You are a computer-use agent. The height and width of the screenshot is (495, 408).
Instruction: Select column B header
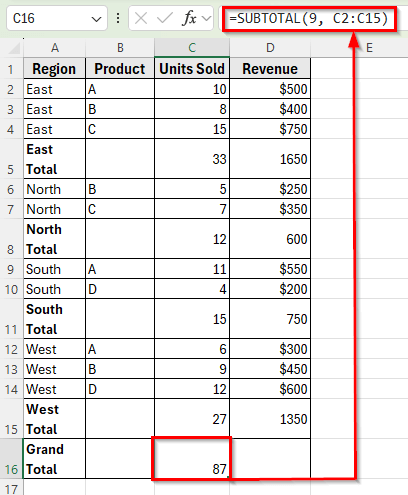[120, 48]
